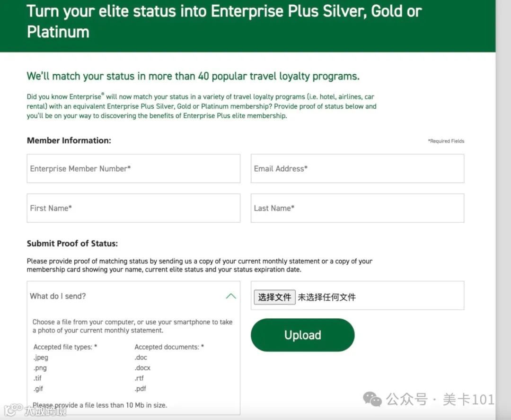Image resolution: width=511 pixels, height=420 pixels.
Task: Click the Submit Proof of Status heading
Action: coord(72,244)
